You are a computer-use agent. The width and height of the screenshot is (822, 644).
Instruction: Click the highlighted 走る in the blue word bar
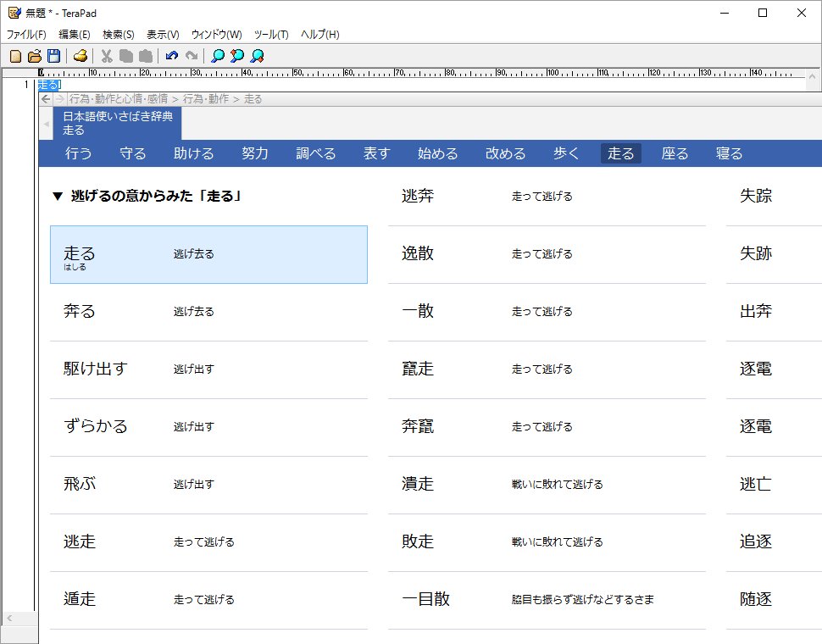pos(620,153)
